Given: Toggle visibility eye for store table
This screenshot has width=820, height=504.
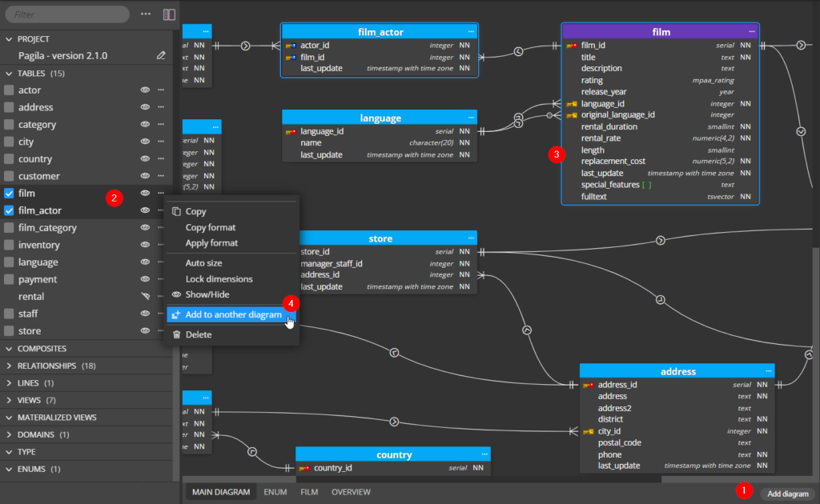Looking at the screenshot, I should click(145, 330).
